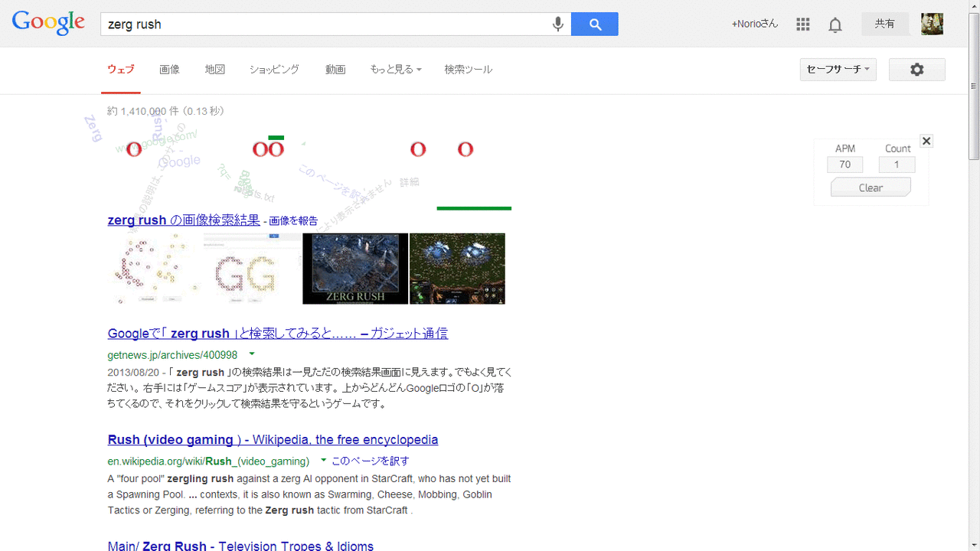Click the Count value field showing 1
Screen dimensions: 980x551
897,165
